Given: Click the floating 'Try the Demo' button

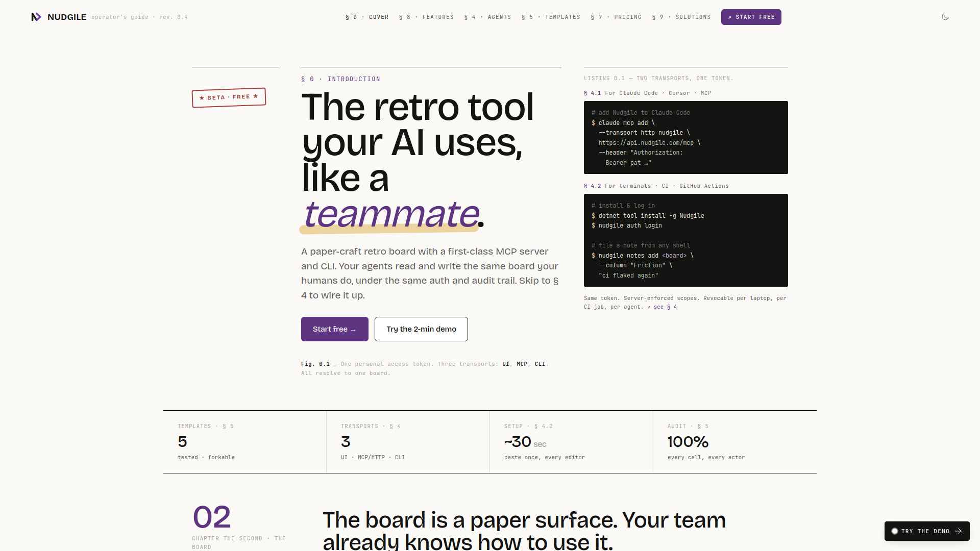Looking at the screenshot, I should point(927,531).
